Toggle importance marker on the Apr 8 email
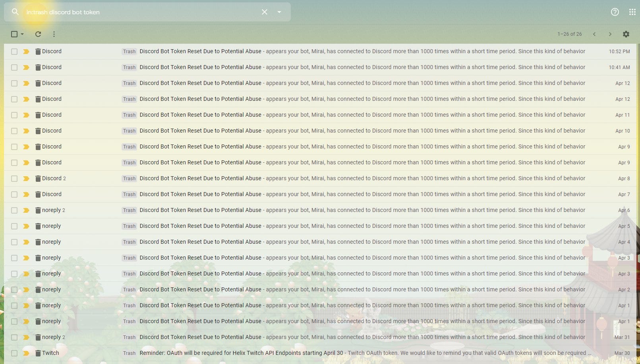Screen dimensions: 640x364 (x=26, y=179)
